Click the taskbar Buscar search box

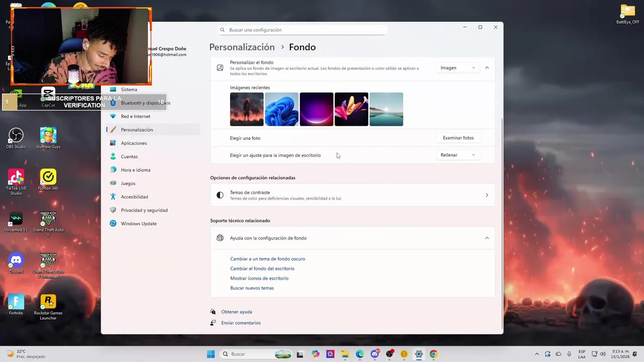pos(256,354)
